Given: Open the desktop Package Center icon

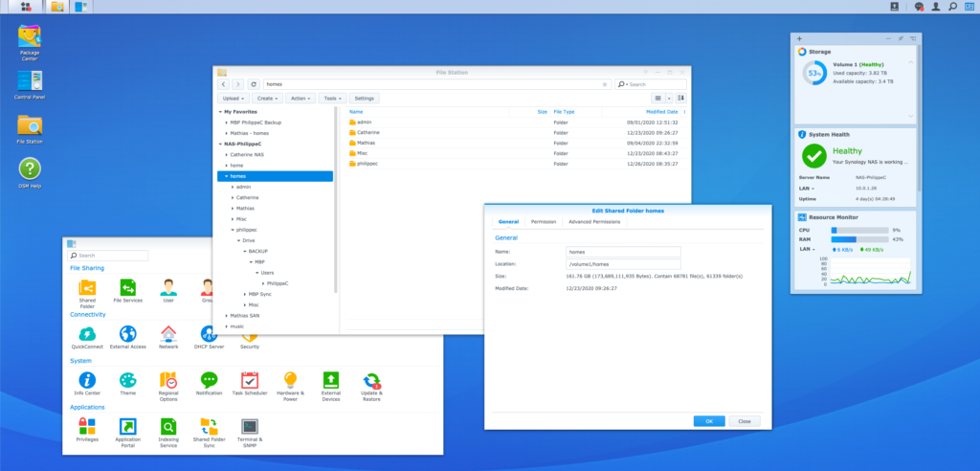Looking at the screenshot, I should (x=30, y=42).
